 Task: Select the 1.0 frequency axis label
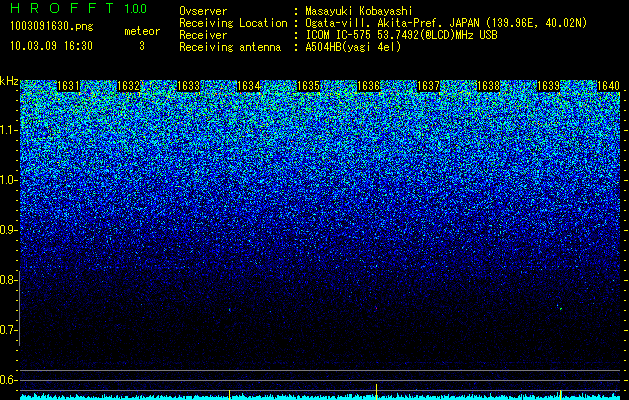8,180
